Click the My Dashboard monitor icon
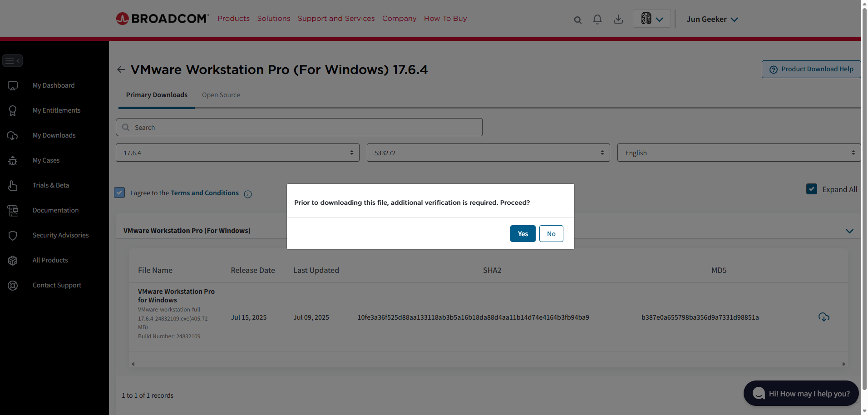This screenshot has width=868, height=415. (x=13, y=86)
